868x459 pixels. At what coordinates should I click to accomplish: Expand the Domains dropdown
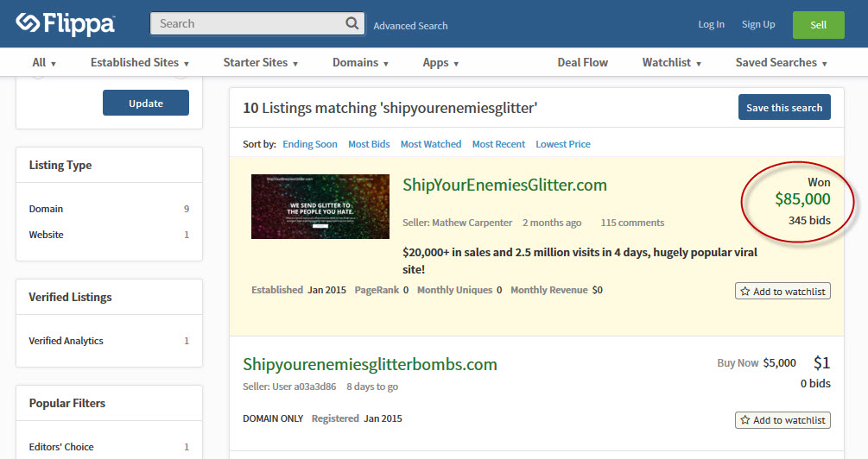(360, 62)
